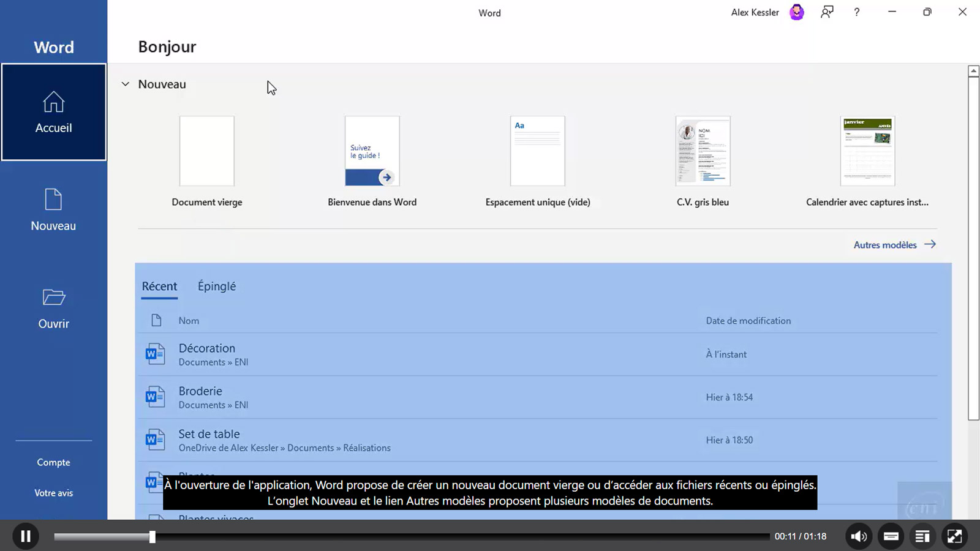The width and height of the screenshot is (980, 551).
Task: Mute the video volume speaker
Action: coord(858,536)
